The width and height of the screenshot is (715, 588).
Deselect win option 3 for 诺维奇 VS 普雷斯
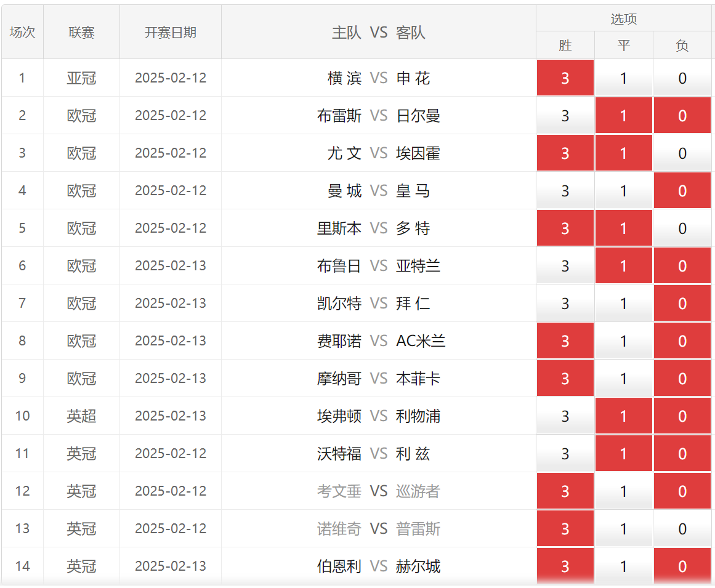coord(565,528)
